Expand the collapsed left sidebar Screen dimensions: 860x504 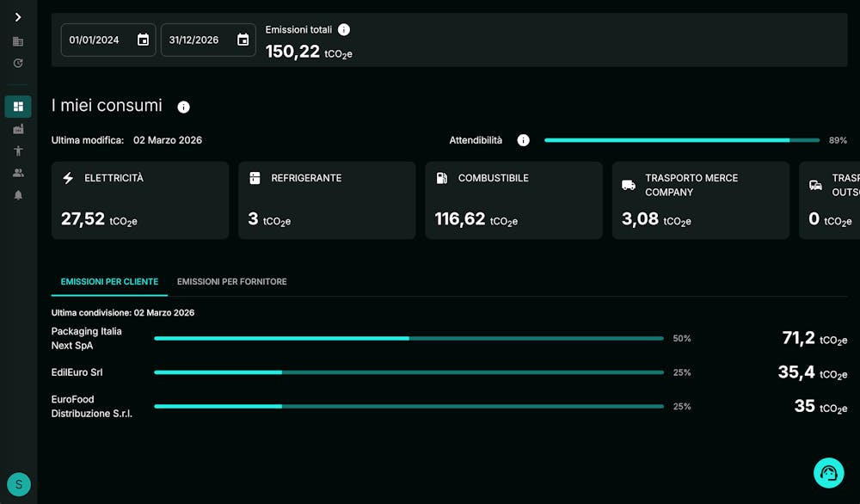point(17,15)
